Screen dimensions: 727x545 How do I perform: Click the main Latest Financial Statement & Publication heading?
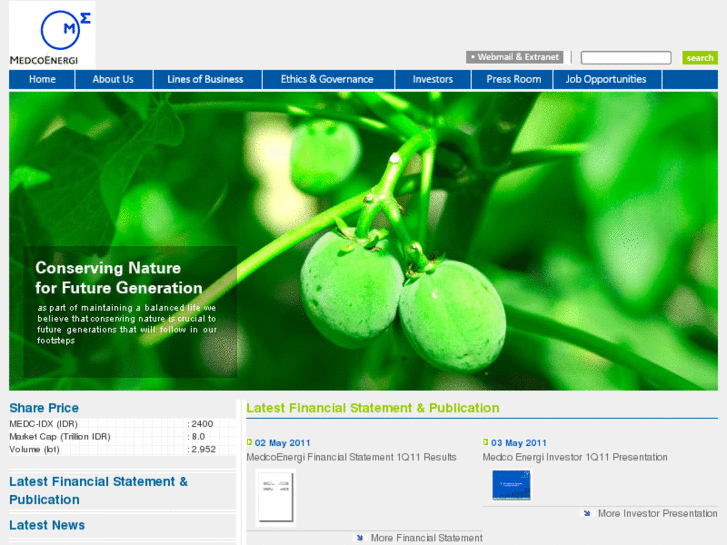373,408
